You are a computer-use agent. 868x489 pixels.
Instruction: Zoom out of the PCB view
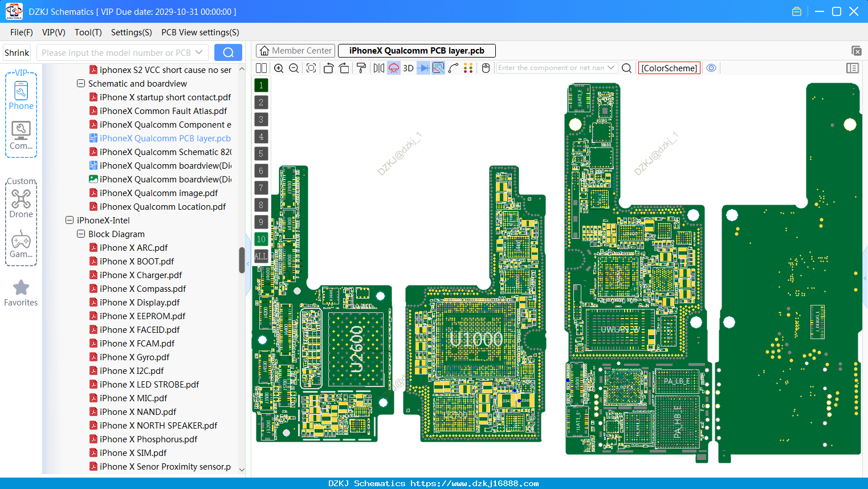click(x=294, y=68)
